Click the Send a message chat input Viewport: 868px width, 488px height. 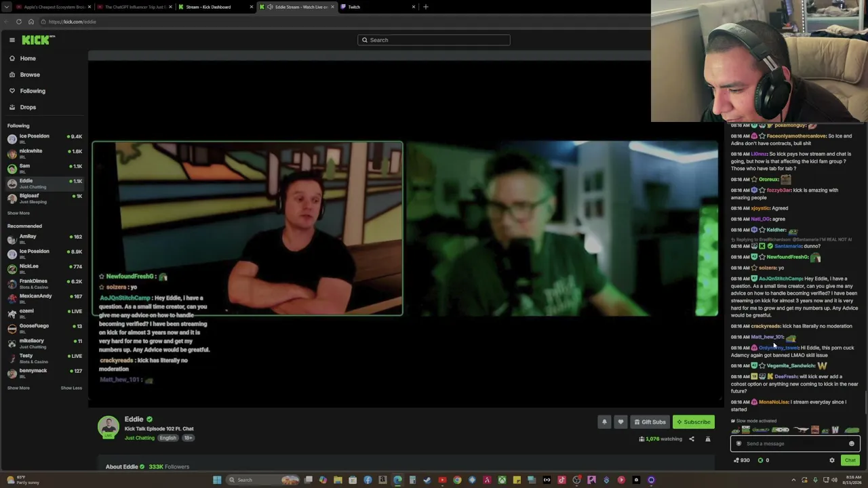(x=795, y=444)
